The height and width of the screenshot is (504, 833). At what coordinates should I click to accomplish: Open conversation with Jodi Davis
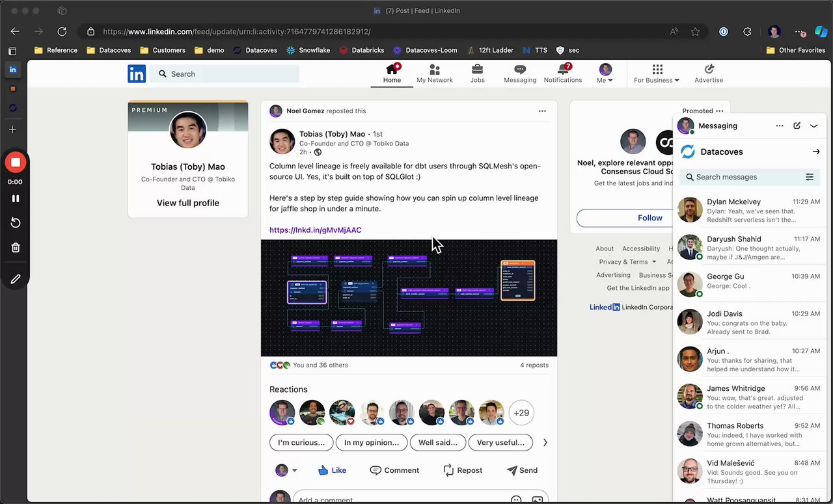[x=750, y=322]
